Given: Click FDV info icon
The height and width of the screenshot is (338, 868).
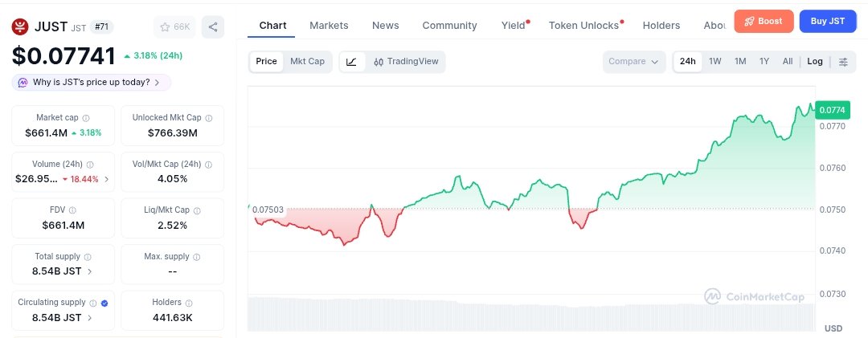Looking at the screenshot, I should point(72,210).
